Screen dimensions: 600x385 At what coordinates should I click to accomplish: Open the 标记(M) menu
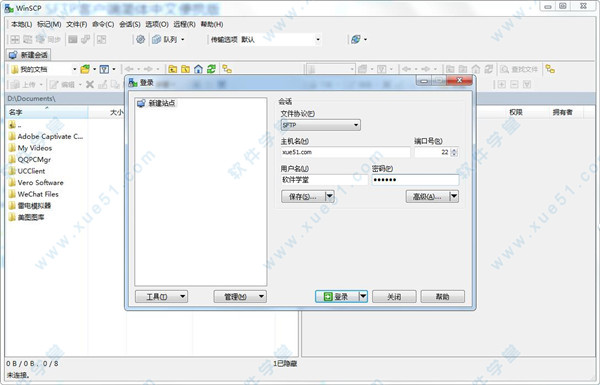(49, 24)
